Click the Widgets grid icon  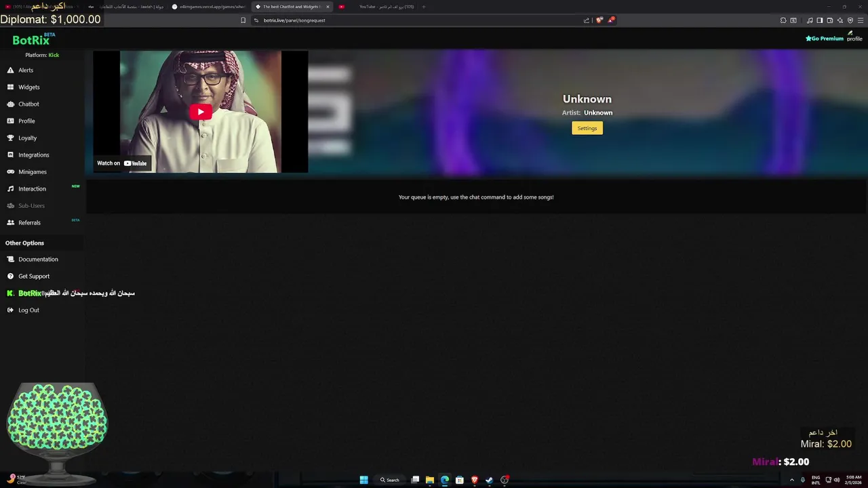(x=11, y=87)
